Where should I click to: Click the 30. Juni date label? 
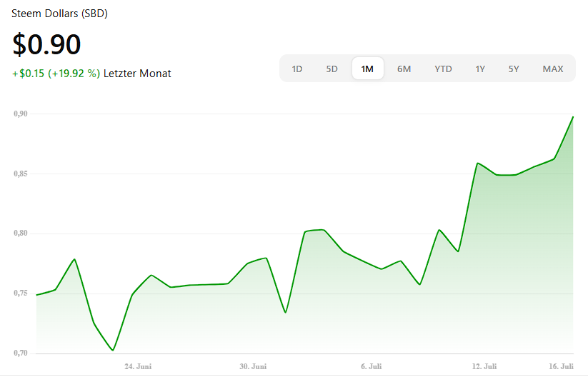pyautogui.click(x=253, y=366)
